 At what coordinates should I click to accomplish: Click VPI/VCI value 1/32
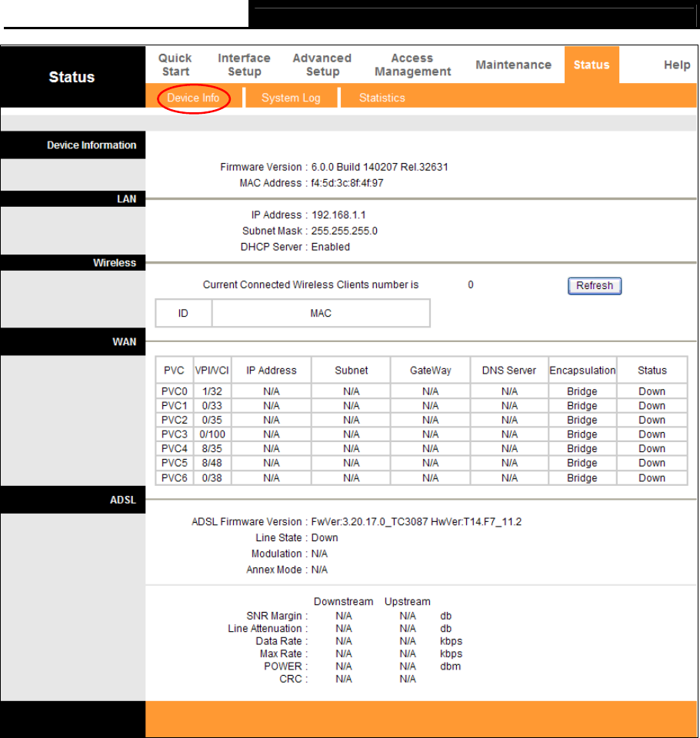212,391
